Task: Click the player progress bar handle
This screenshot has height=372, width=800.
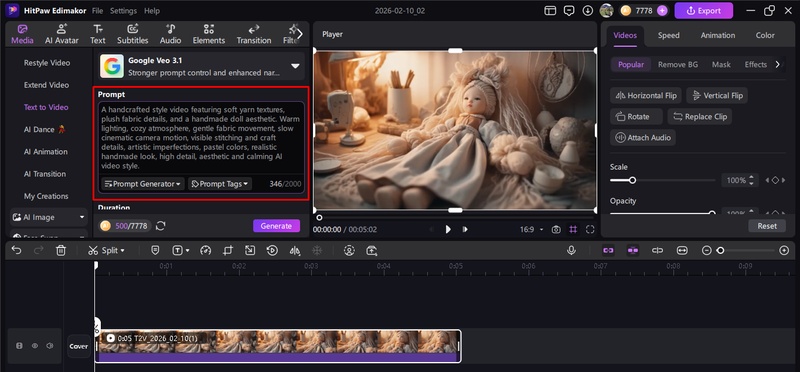Action: coord(319,218)
